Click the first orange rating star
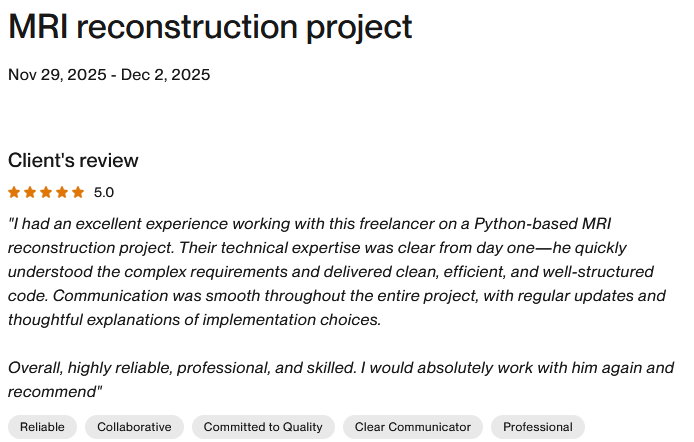 click(x=14, y=192)
